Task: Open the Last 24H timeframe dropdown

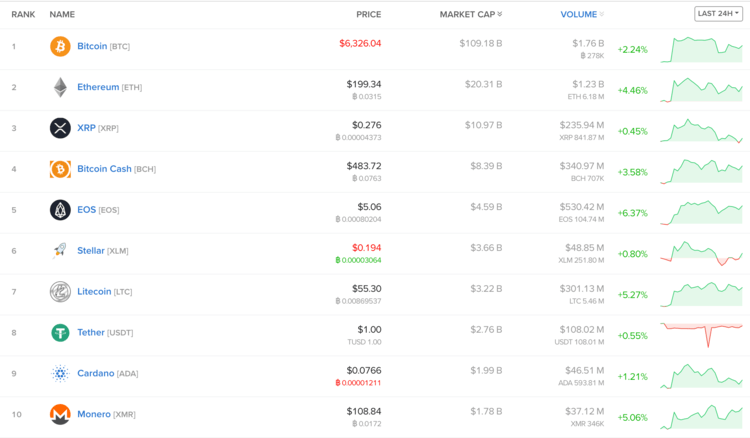Action: tap(719, 14)
